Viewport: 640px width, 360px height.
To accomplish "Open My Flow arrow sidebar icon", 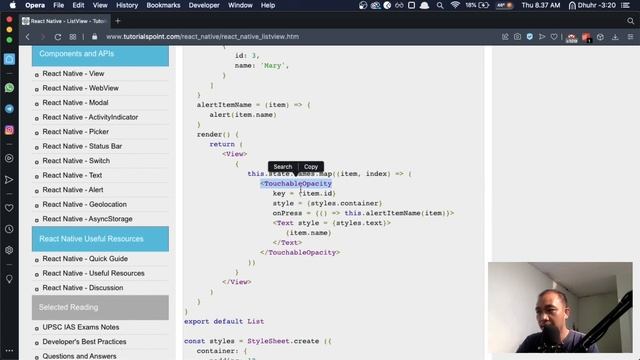I will (9, 180).
